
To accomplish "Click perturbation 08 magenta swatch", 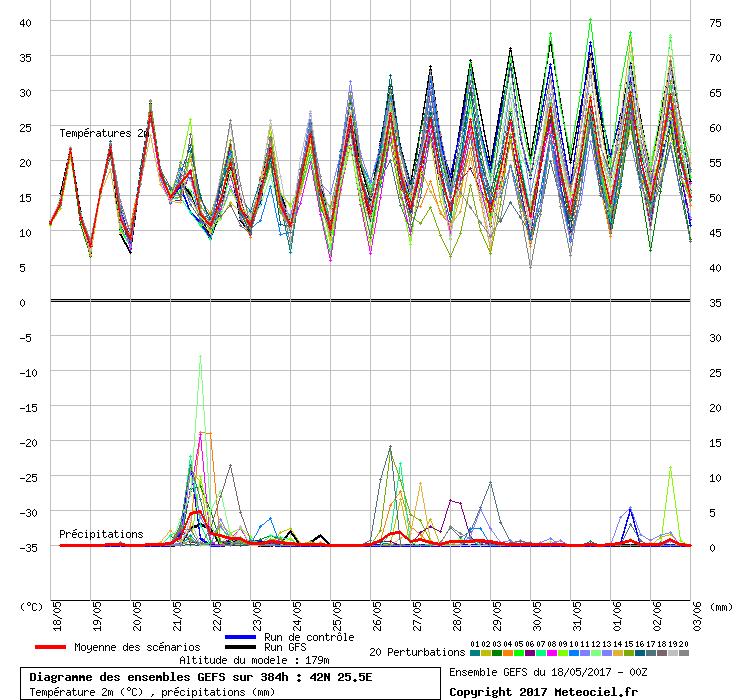I will pyautogui.click(x=552, y=653).
